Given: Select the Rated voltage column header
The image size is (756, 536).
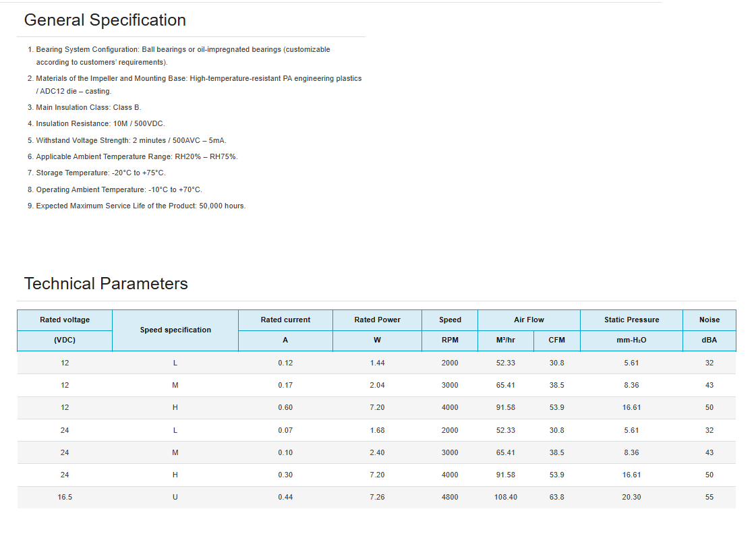Looking at the screenshot, I should [65, 320].
